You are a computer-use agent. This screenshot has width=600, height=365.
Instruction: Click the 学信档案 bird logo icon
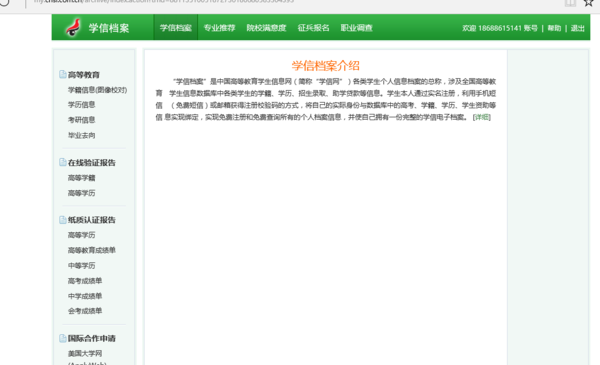click(73, 28)
